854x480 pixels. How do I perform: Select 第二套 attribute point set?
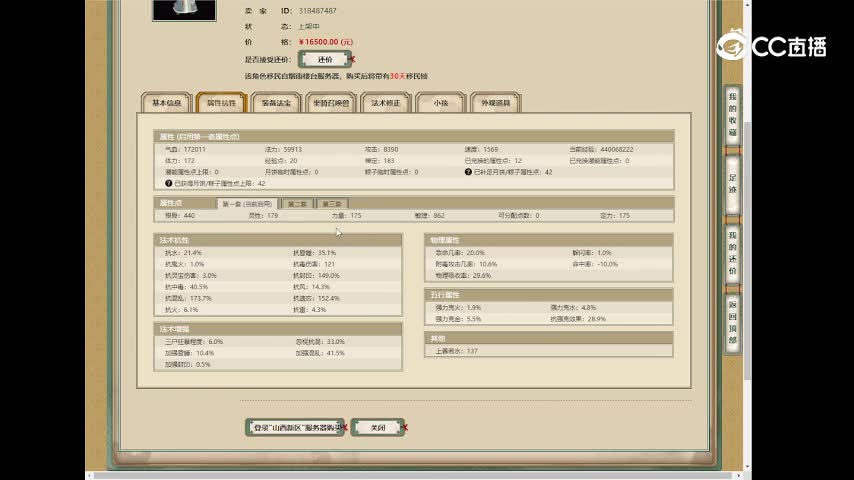click(297, 204)
